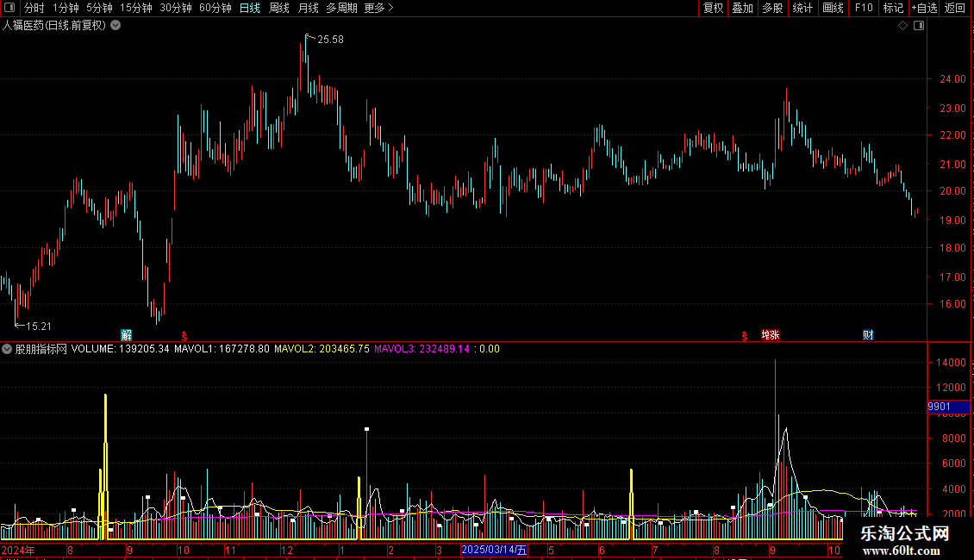The width and height of the screenshot is (974, 560).
Task: Click the 24.00 price axis label
Action: [x=952, y=79]
